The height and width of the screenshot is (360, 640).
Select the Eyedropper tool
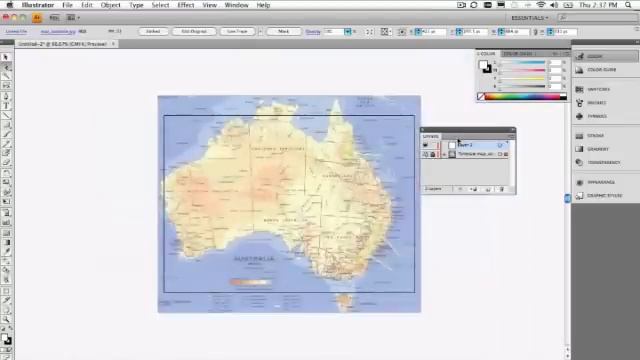click(7, 251)
